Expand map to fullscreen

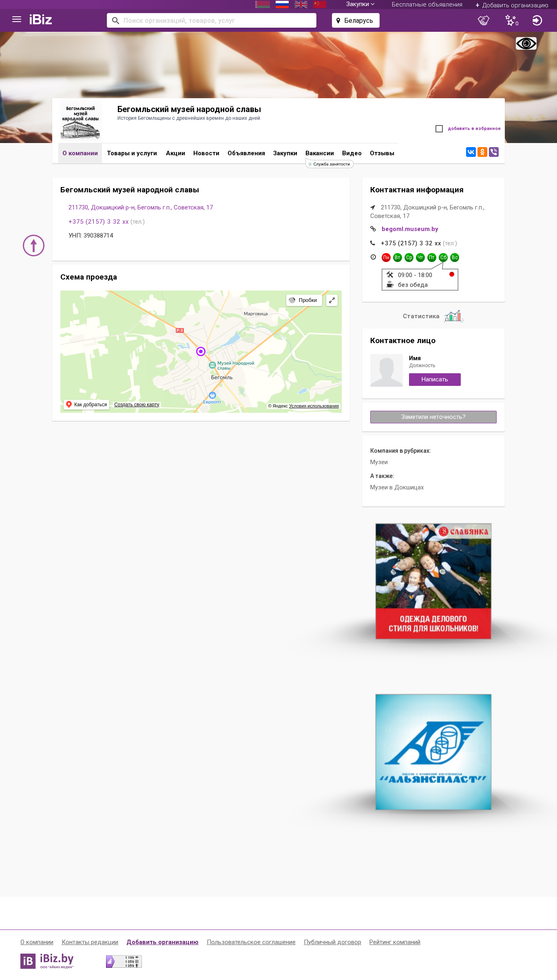pyautogui.click(x=332, y=300)
